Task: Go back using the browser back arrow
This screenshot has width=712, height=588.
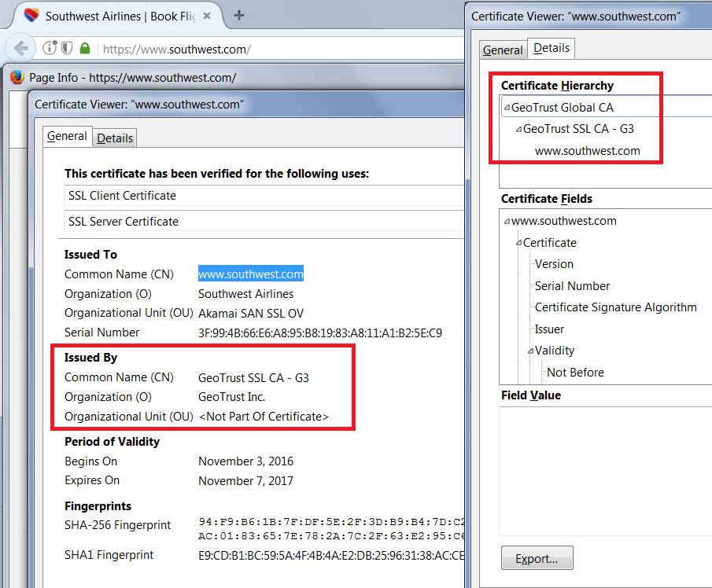Action: tap(21, 48)
